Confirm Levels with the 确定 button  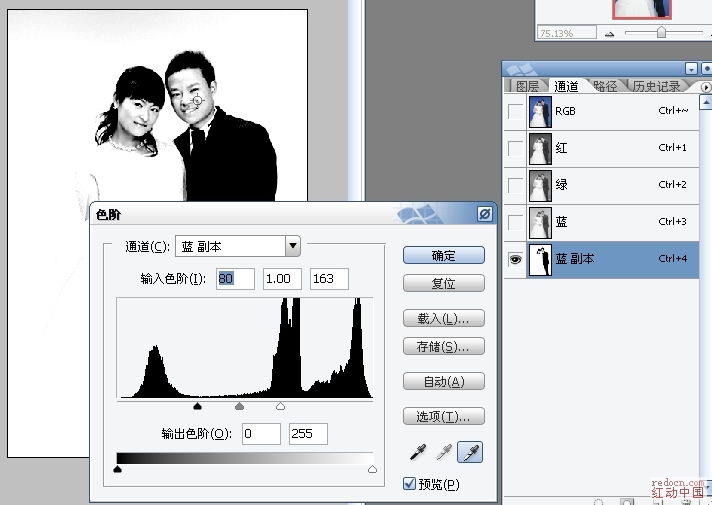(x=444, y=255)
